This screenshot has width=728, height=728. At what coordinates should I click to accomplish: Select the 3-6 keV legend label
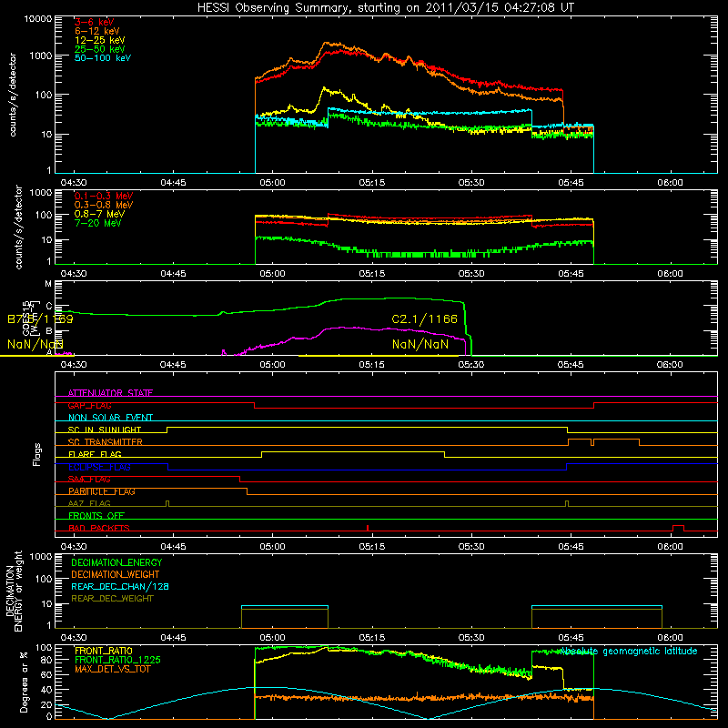pyautogui.click(x=95, y=22)
